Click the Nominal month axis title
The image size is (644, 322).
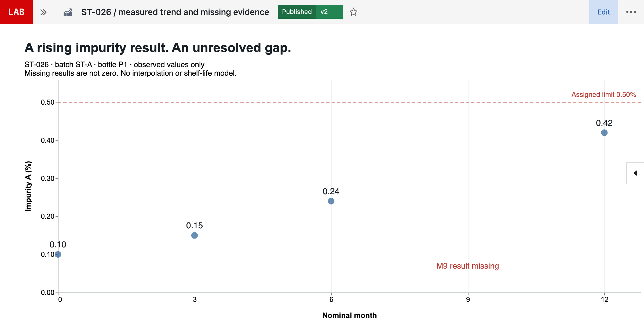(x=349, y=315)
